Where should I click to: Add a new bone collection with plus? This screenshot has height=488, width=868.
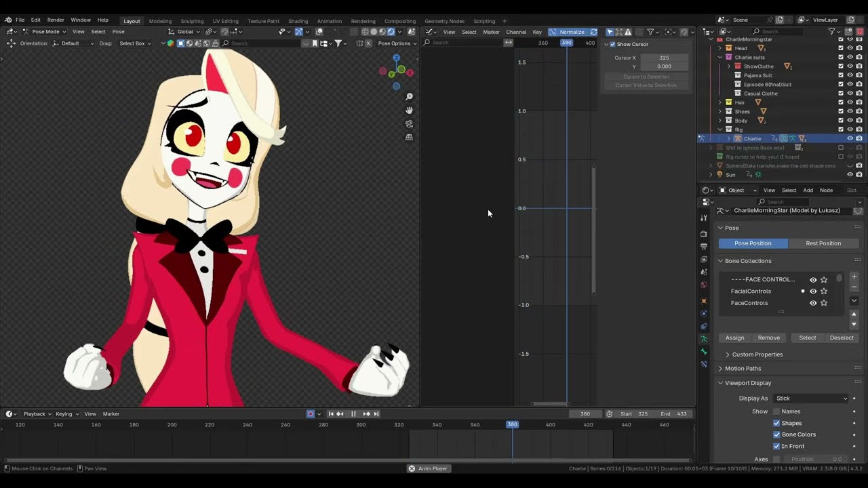coord(854,277)
